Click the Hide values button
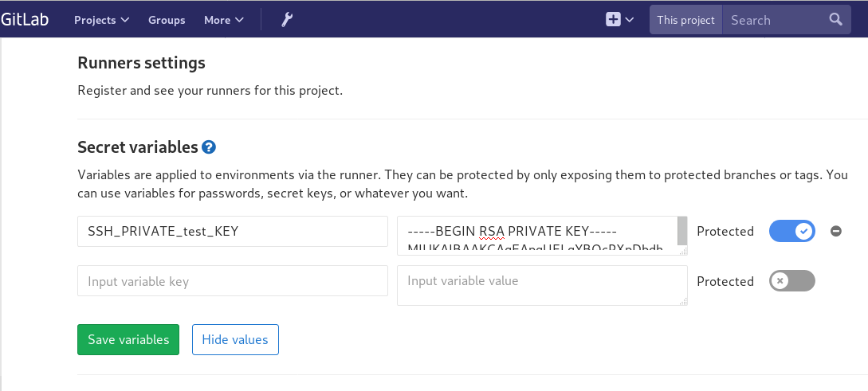The width and height of the screenshot is (868, 391). [235, 339]
